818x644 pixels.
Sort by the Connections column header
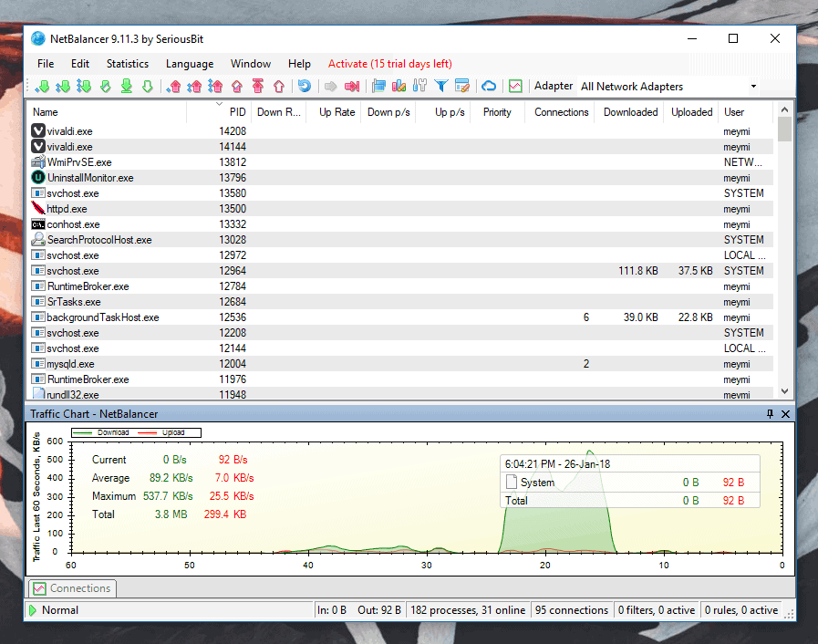tap(560, 112)
